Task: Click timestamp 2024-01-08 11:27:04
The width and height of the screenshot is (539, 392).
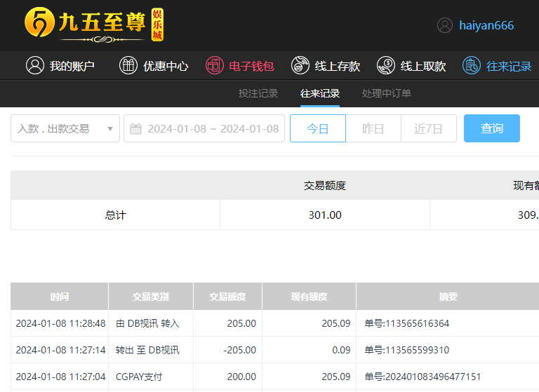Action: click(x=60, y=377)
